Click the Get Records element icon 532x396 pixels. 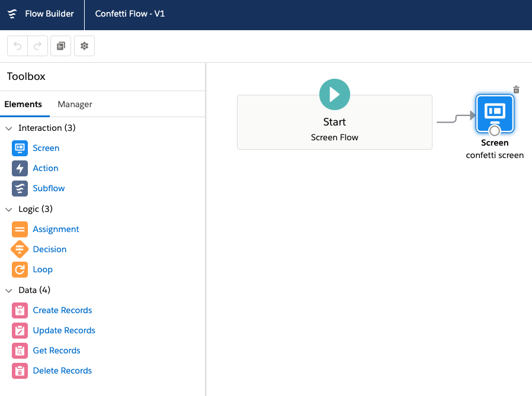pos(20,350)
